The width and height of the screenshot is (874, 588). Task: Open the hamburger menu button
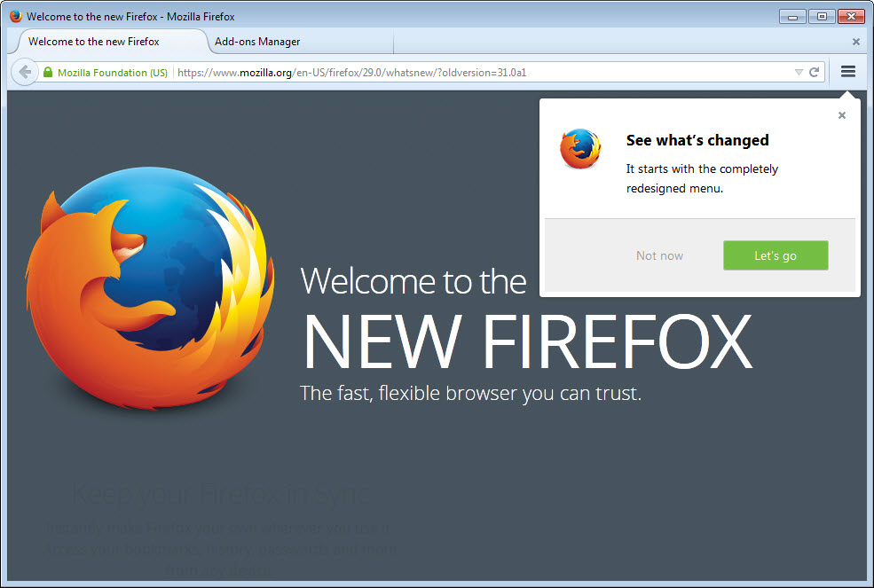pyautogui.click(x=847, y=71)
